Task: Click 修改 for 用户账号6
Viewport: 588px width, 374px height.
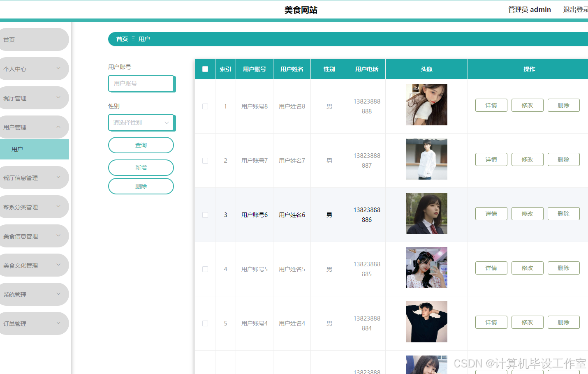Action: click(528, 214)
